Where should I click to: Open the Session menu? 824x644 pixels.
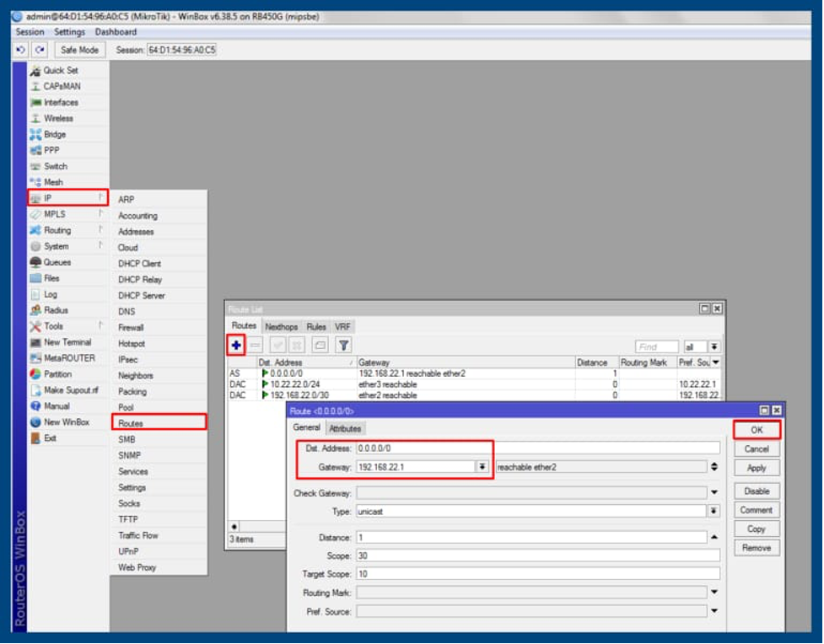(x=30, y=32)
